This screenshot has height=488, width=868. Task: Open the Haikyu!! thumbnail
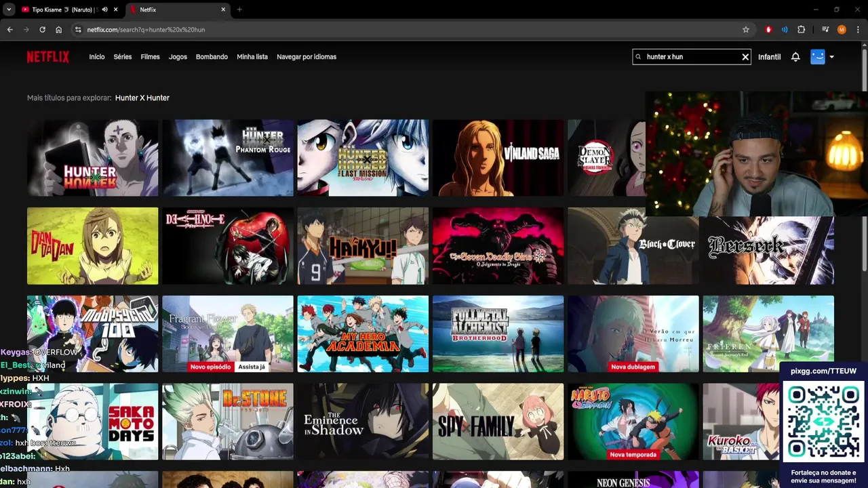tap(363, 246)
